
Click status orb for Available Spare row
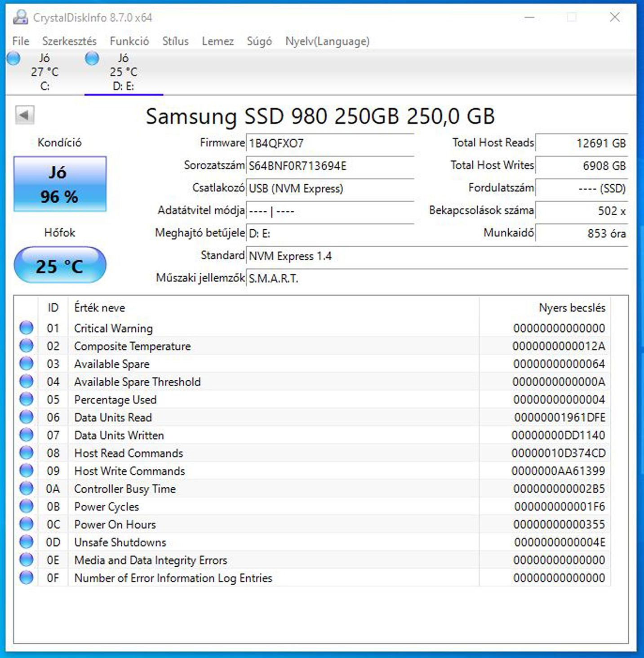click(27, 363)
